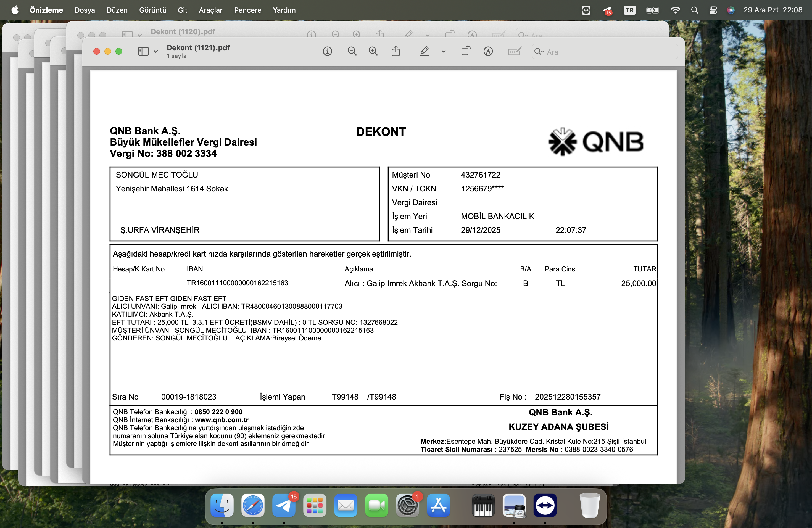This screenshot has width=812, height=528.
Task: Switch the TR keyboard input source
Action: click(x=629, y=10)
